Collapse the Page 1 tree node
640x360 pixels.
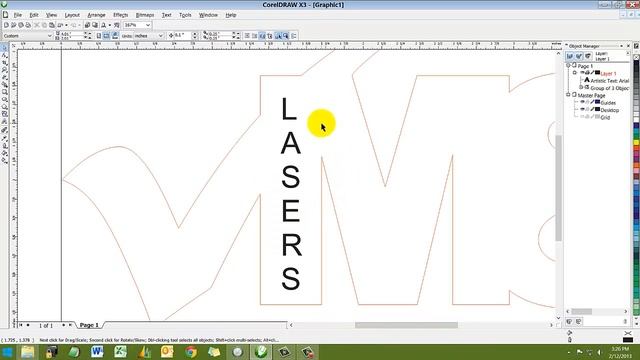click(568, 65)
